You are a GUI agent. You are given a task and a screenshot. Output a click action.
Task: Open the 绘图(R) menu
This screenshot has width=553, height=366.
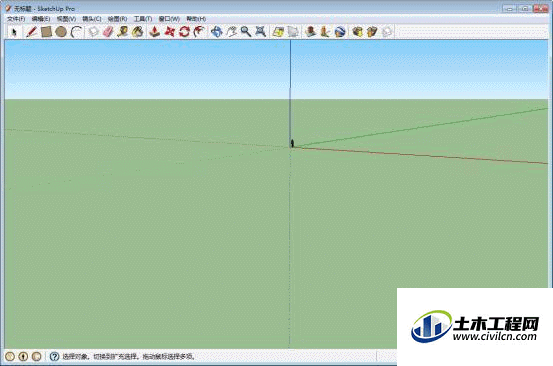[x=117, y=19]
